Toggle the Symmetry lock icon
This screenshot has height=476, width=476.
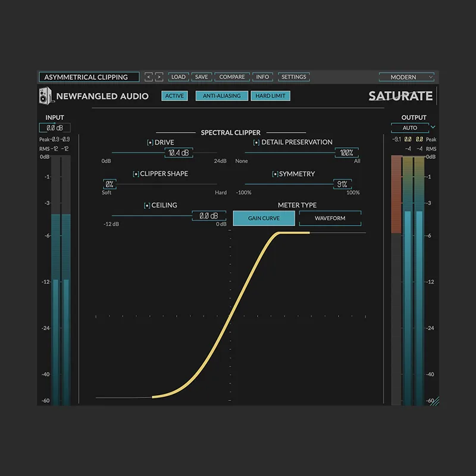click(275, 174)
